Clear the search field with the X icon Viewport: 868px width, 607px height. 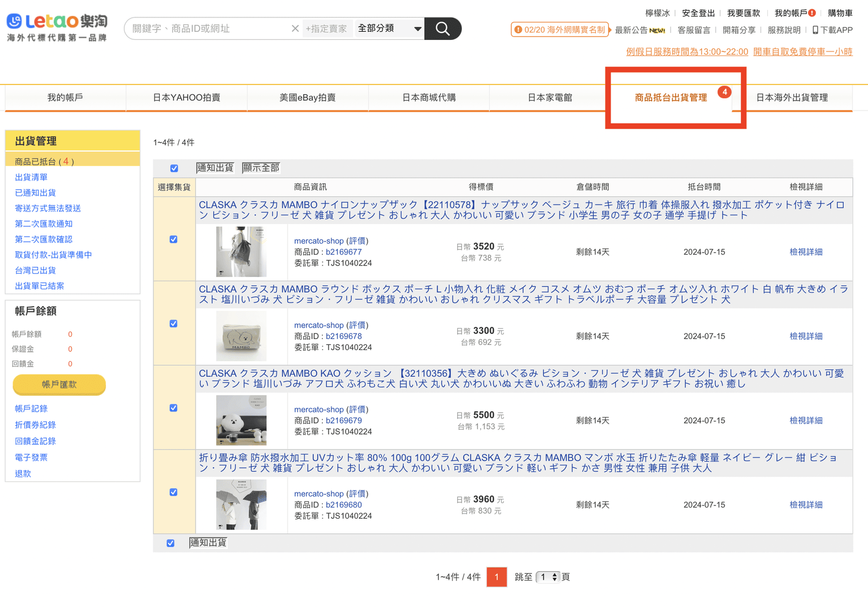point(295,28)
